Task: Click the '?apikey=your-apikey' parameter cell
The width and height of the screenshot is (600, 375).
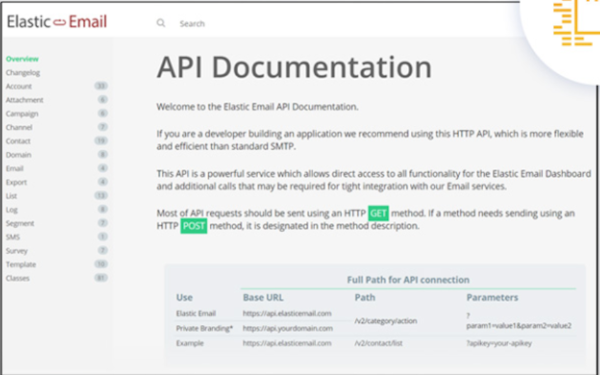Action: tap(499, 343)
